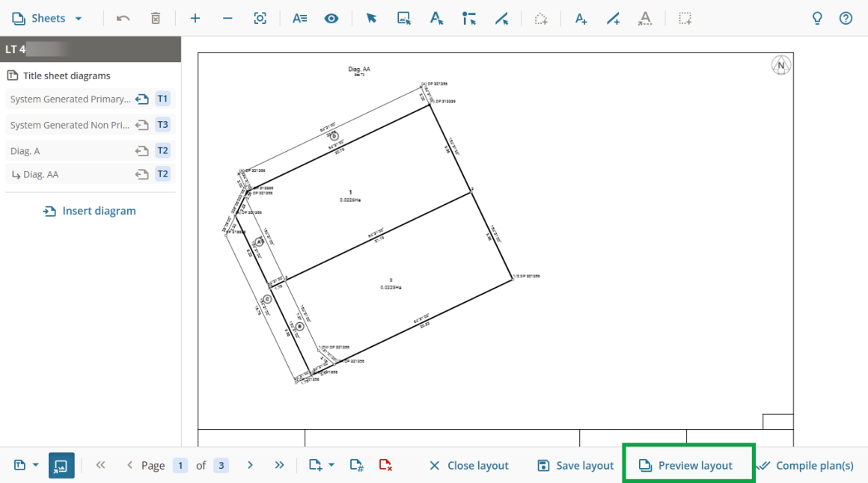This screenshot has height=483, width=868.
Task: Click the current page number field
Action: tap(180, 465)
